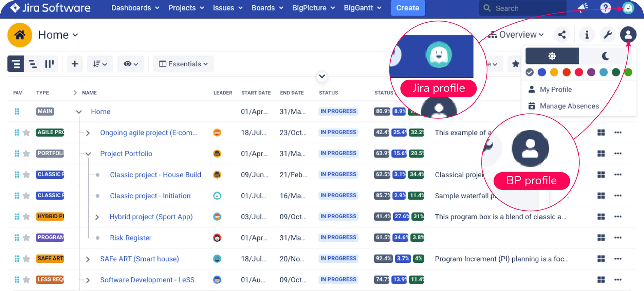Select the yellow theme color swatch
The width and height of the screenshot is (644, 291).
click(554, 72)
